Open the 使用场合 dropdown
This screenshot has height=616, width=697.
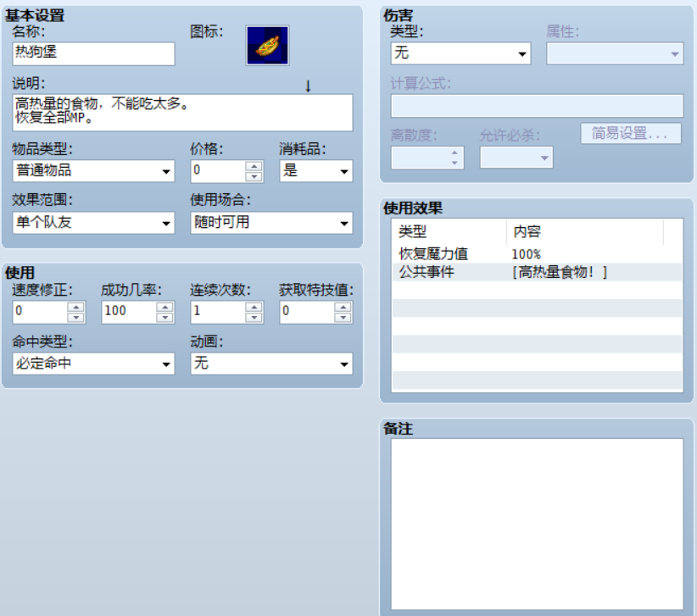pyautogui.click(x=271, y=223)
